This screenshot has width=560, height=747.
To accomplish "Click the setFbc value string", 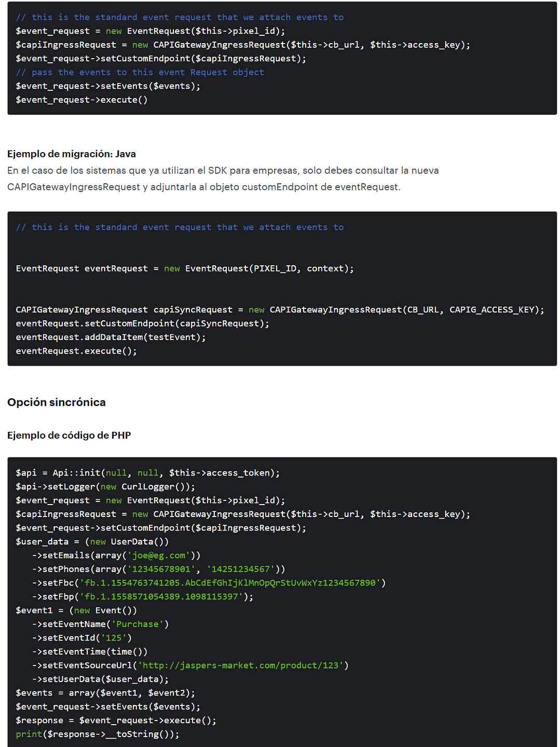I will (230, 583).
